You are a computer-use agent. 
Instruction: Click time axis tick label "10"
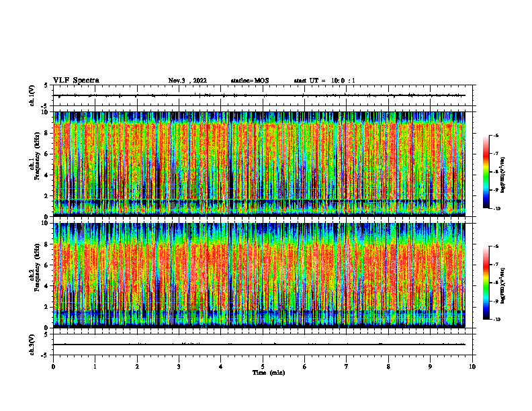(472, 367)
